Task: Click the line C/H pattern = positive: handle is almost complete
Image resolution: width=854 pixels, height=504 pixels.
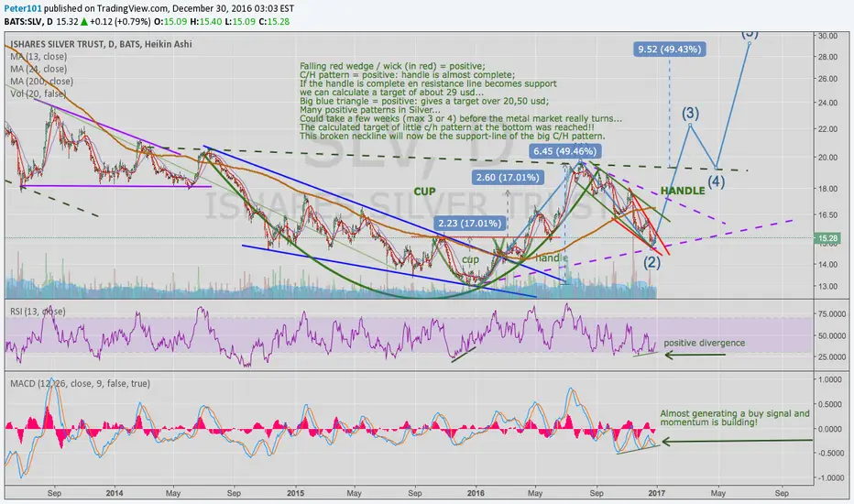Action: coord(407,74)
